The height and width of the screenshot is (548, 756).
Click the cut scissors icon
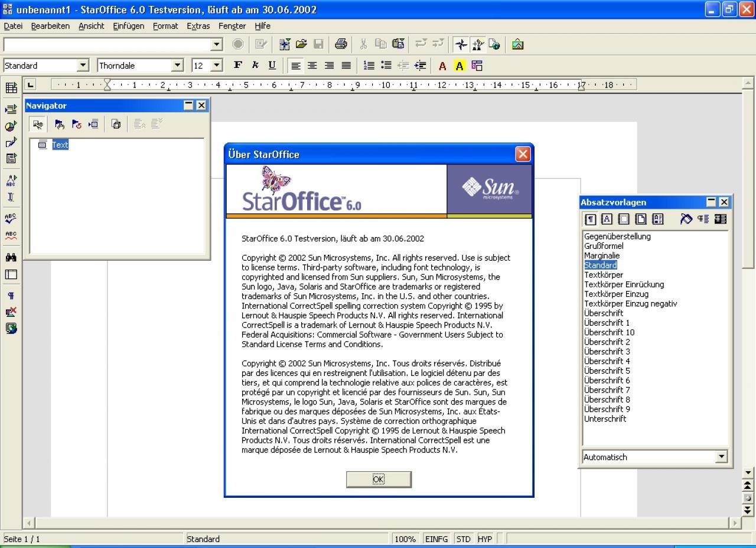click(363, 44)
